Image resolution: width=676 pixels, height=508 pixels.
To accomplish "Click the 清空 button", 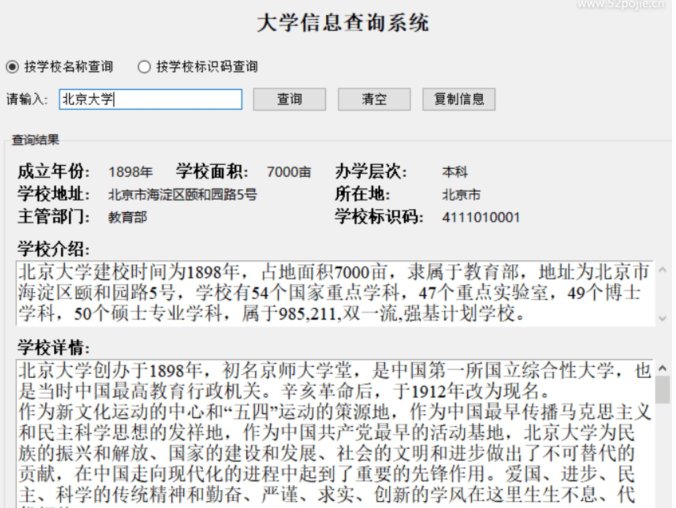I will tap(374, 99).
